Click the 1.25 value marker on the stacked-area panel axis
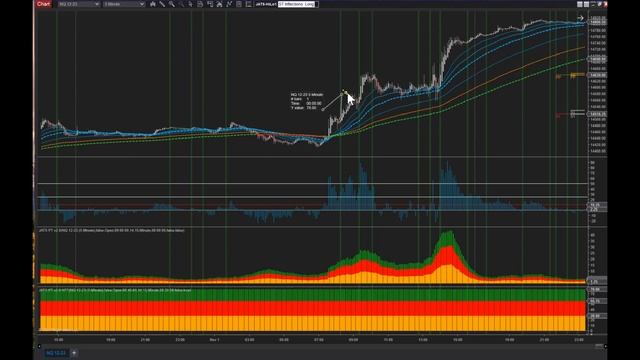640x360 pixels. pyautogui.click(x=596, y=282)
